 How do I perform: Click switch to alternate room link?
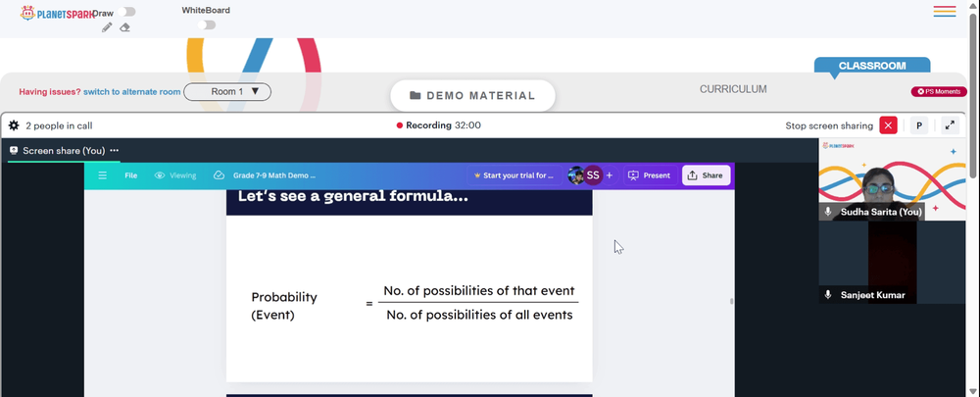132,92
